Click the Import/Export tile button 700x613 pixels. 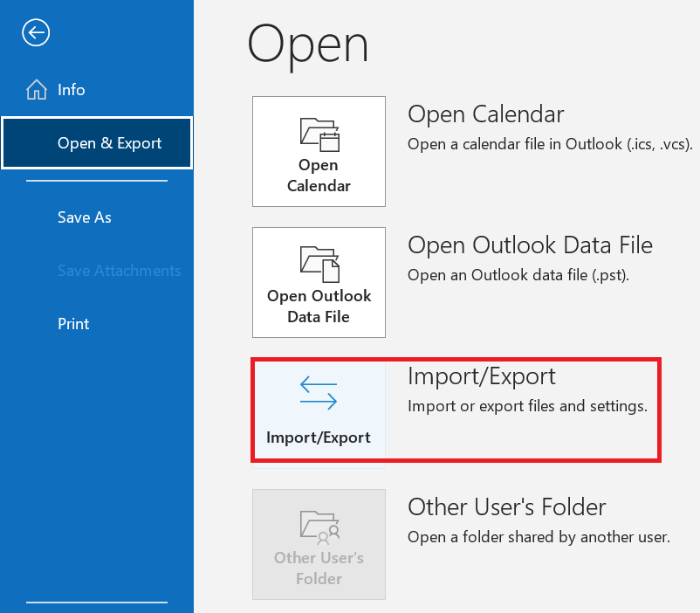[x=319, y=413]
